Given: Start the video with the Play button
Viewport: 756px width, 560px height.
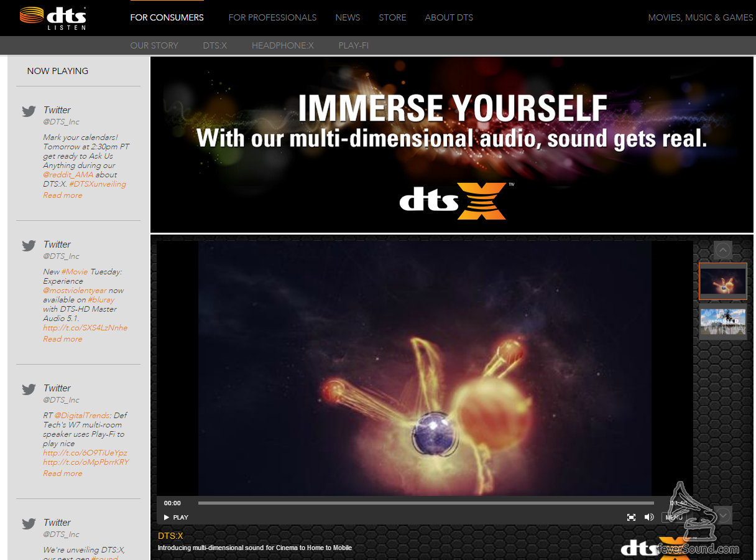Looking at the screenshot, I should click(x=176, y=517).
